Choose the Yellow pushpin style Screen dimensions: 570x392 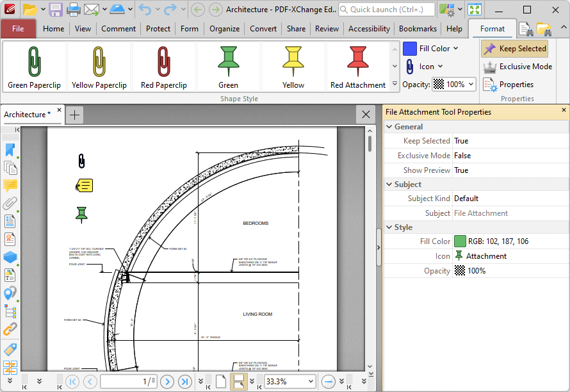[293, 66]
